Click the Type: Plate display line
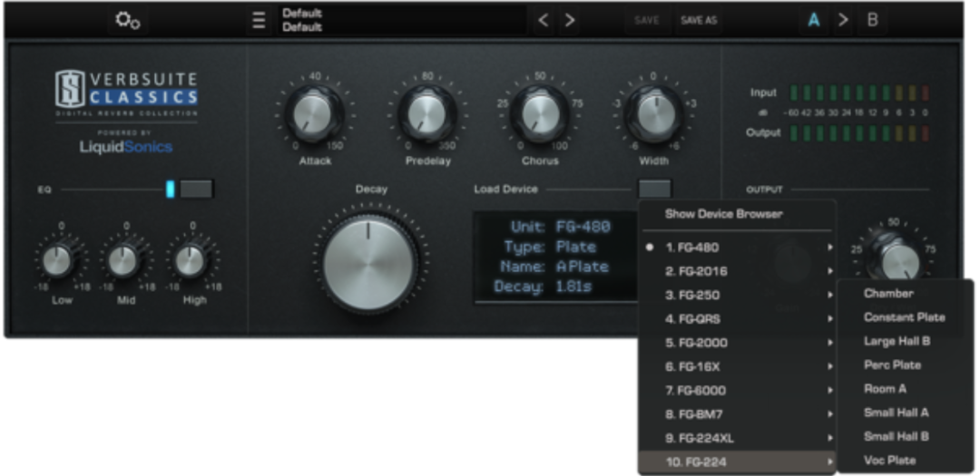Viewport: 980px width, 476px height. pos(551,247)
